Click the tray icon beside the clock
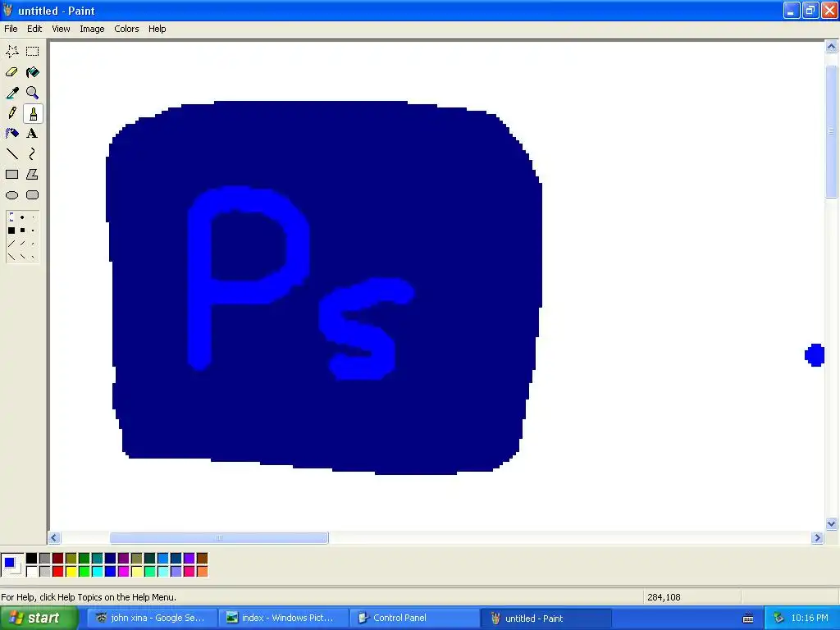The image size is (840, 630). pyautogui.click(x=778, y=619)
